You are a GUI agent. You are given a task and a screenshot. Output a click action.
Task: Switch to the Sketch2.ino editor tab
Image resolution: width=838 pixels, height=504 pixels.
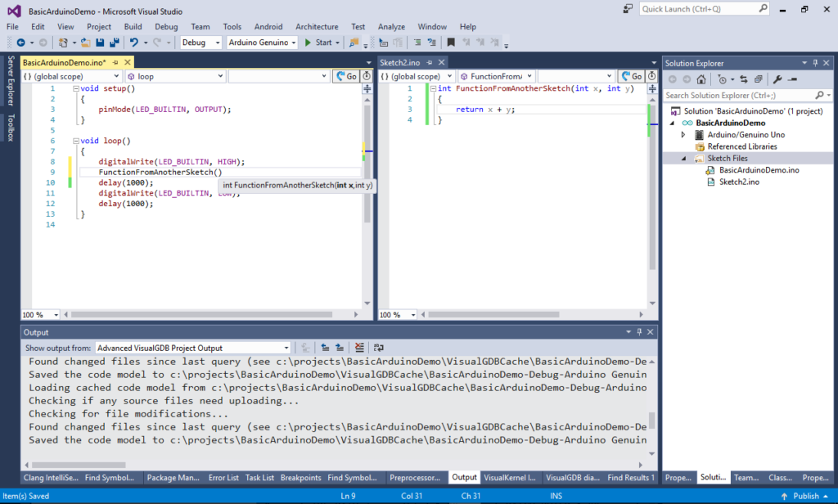(x=401, y=61)
